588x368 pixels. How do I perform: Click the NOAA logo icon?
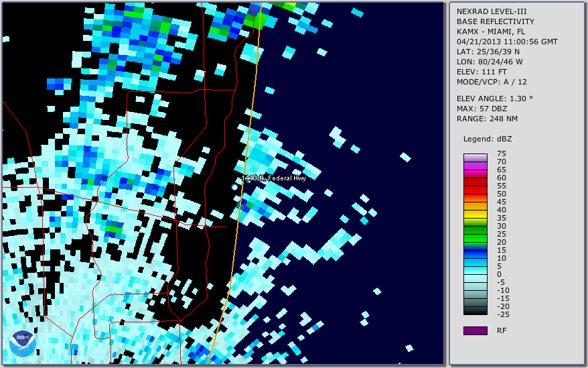pyautogui.click(x=23, y=344)
